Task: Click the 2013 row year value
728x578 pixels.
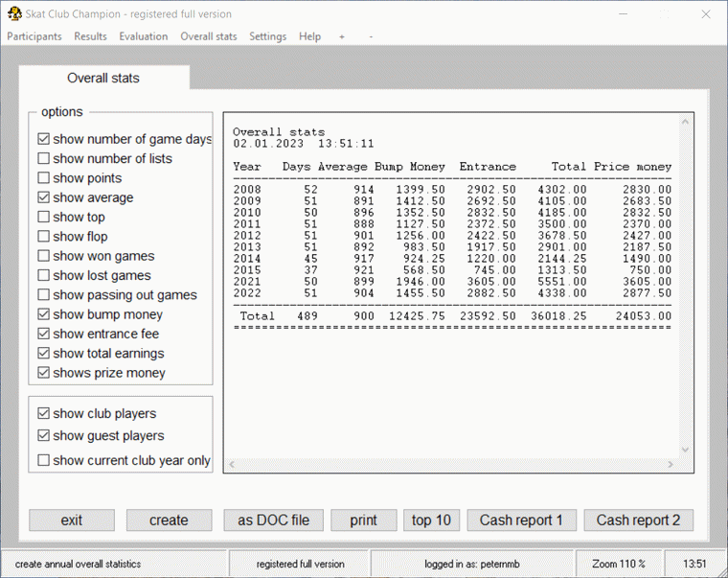Action: pyautogui.click(x=247, y=247)
